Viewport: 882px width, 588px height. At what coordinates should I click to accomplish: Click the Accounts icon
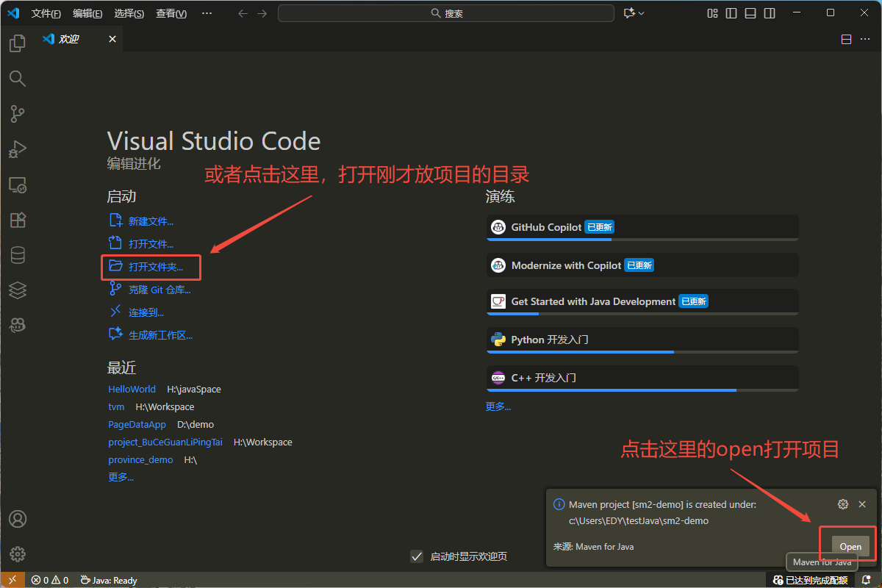coord(17,519)
